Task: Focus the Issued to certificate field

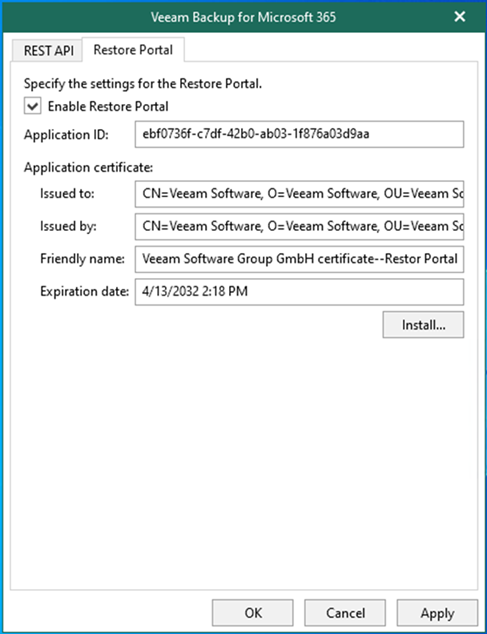Action: (299, 194)
